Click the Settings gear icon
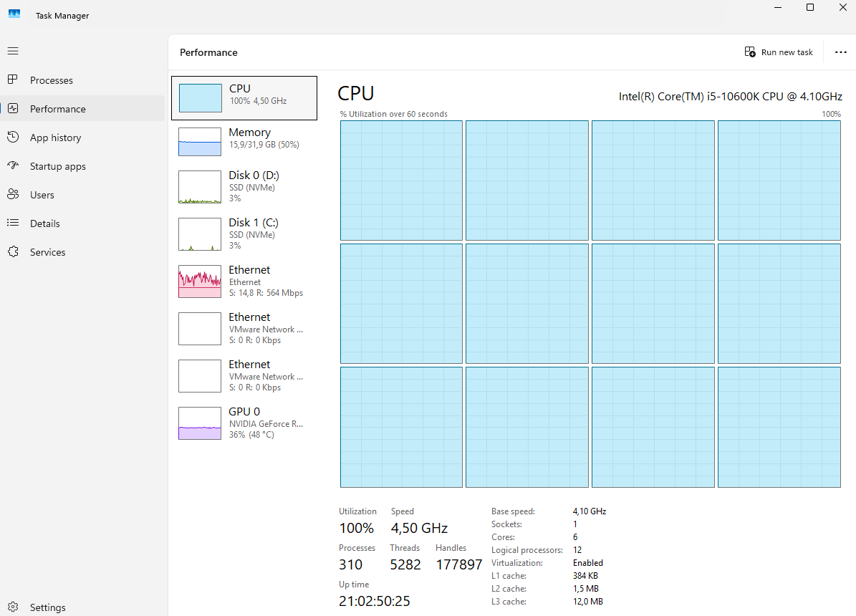The image size is (856, 616). [x=13, y=607]
